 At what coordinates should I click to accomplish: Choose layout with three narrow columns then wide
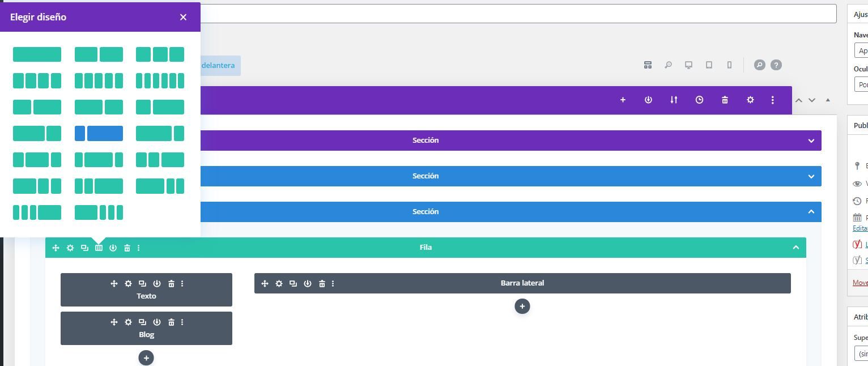[x=37, y=212]
